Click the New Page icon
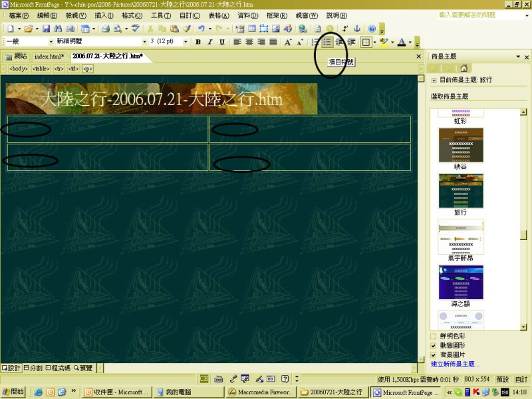Screen dimensions: 532x399 pos(11,29)
